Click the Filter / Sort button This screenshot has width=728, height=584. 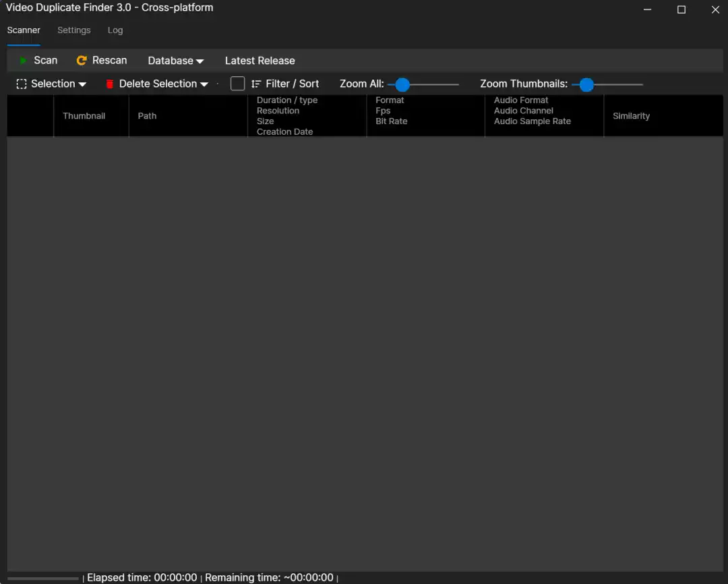[x=285, y=84]
